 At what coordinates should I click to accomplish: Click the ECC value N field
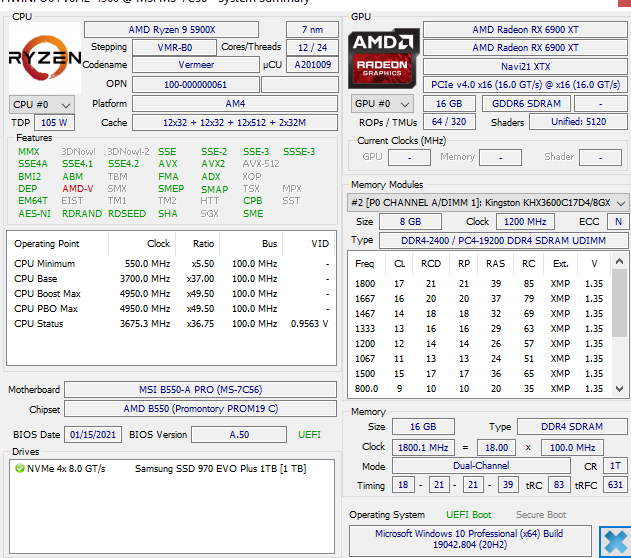618,222
